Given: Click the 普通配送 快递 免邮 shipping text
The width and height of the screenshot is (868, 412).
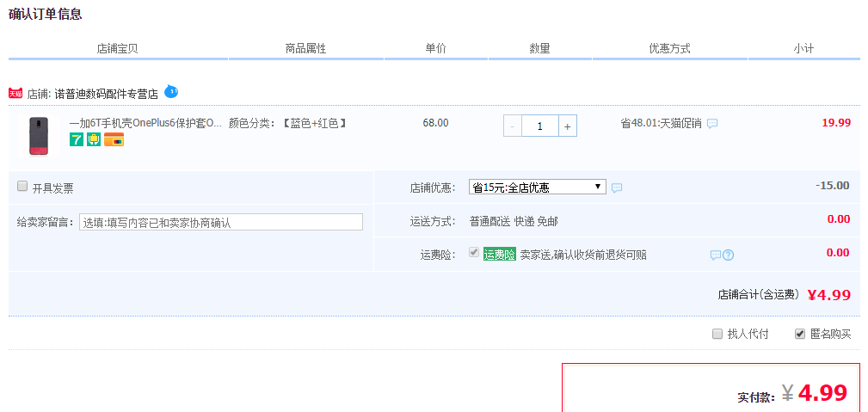Looking at the screenshot, I should [x=514, y=222].
